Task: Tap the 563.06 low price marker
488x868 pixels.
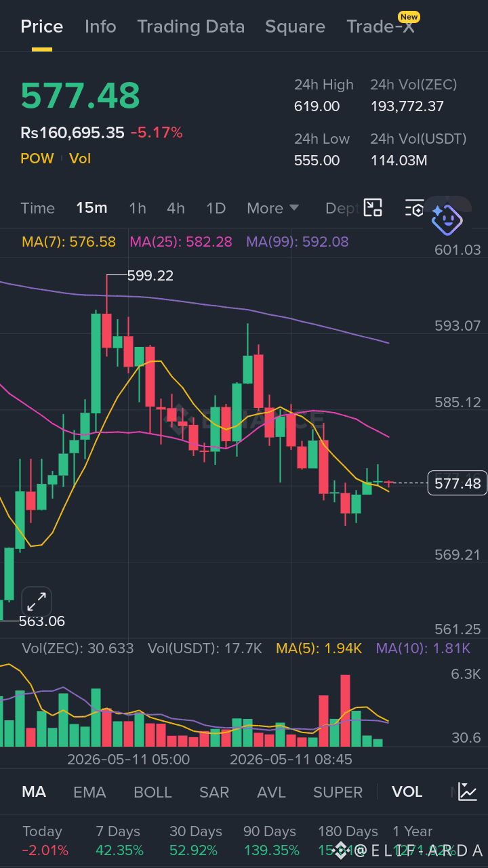Action: [x=42, y=621]
